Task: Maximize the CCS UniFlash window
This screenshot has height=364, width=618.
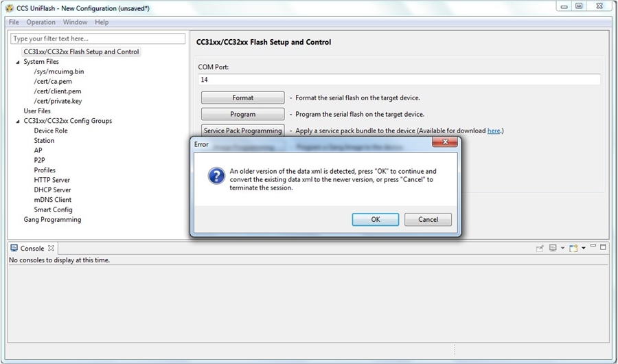Action: pyautogui.click(x=579, y=6)
